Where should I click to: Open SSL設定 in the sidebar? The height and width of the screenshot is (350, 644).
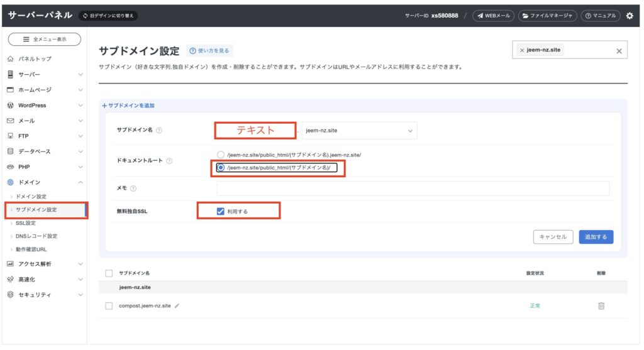(26, 223)
